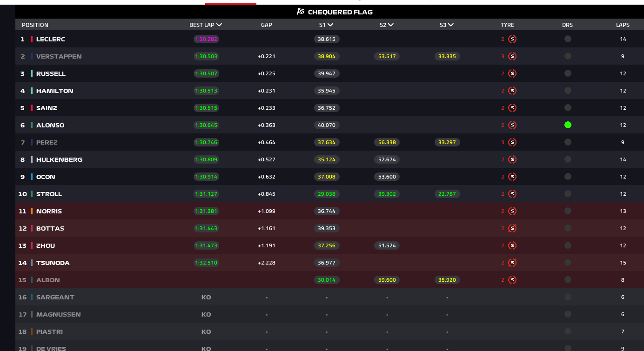This screenshot has width=644, height=351.
Task: Click Stroll's DRS indicator dot
Action: pos(568,194)
